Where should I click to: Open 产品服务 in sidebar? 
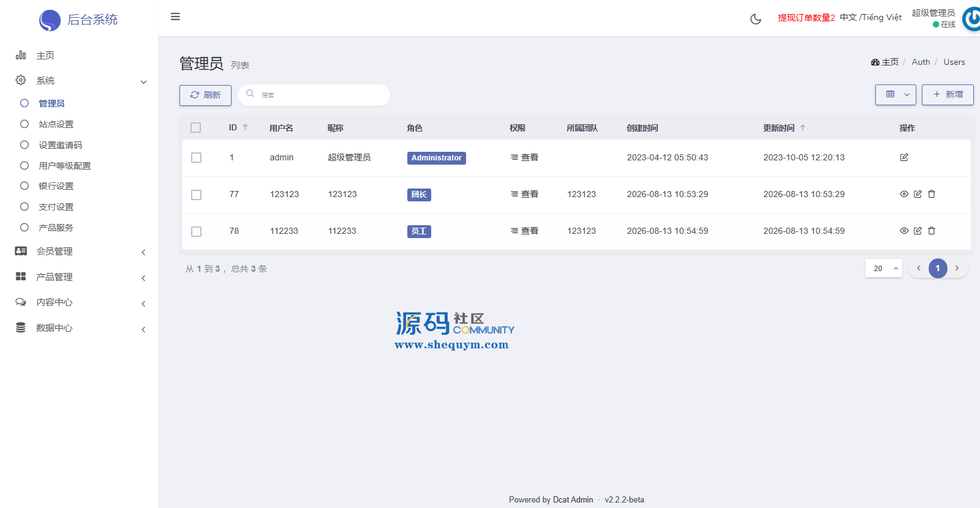(x=56, y=228)
